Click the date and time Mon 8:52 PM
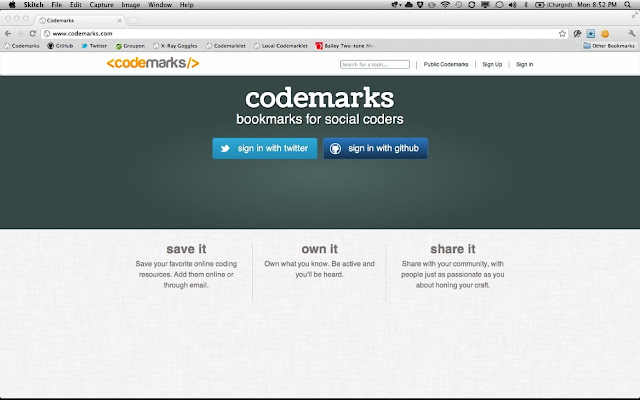 pos(597,5)
